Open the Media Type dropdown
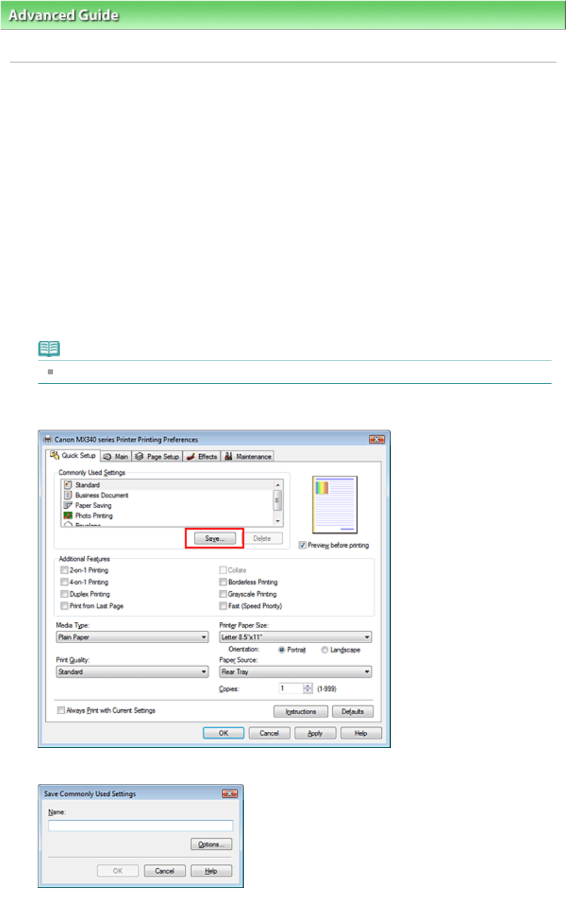566x924 pixels. (x=133, y=637)
